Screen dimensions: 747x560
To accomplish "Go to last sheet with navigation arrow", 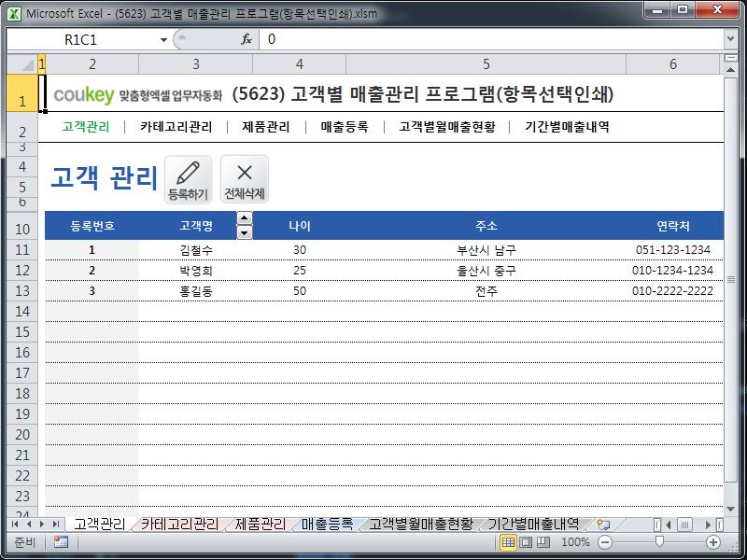I will (56, 525).
